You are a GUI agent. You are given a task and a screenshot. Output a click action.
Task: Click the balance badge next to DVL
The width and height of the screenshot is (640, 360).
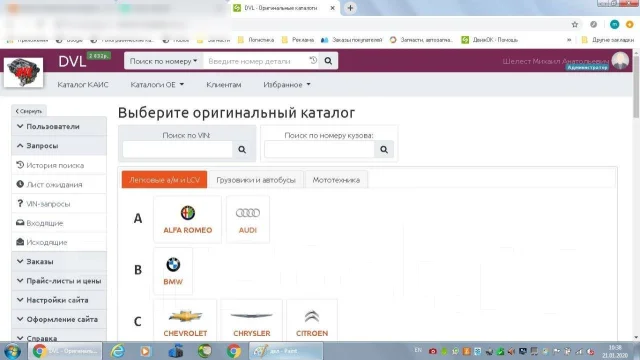pos(99,56)
